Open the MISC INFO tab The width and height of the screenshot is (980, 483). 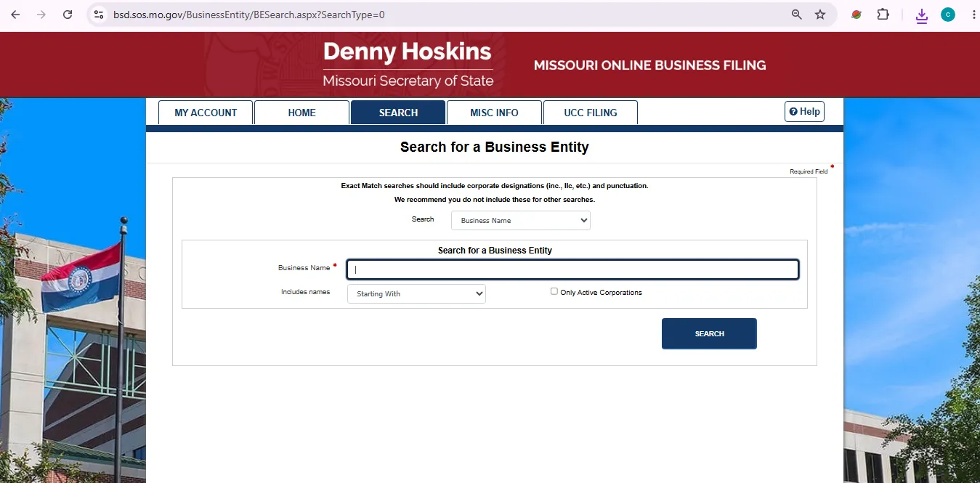494,113
